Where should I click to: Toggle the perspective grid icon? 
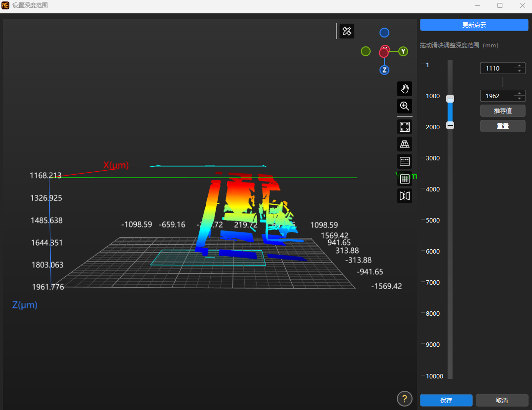click(x=405, y=144)
